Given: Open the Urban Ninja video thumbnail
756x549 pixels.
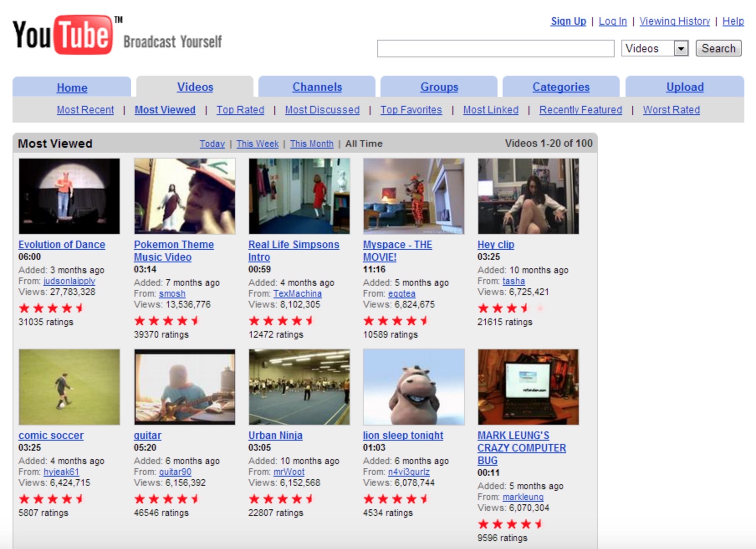Looking at the screenshot, I should click(x=299, y=387).
